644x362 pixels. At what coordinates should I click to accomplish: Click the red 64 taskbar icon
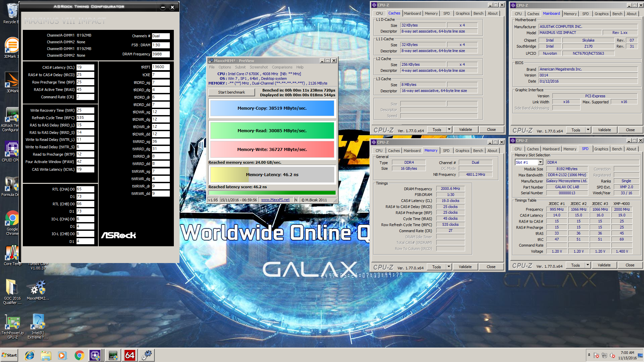click(x=130, y=355)
